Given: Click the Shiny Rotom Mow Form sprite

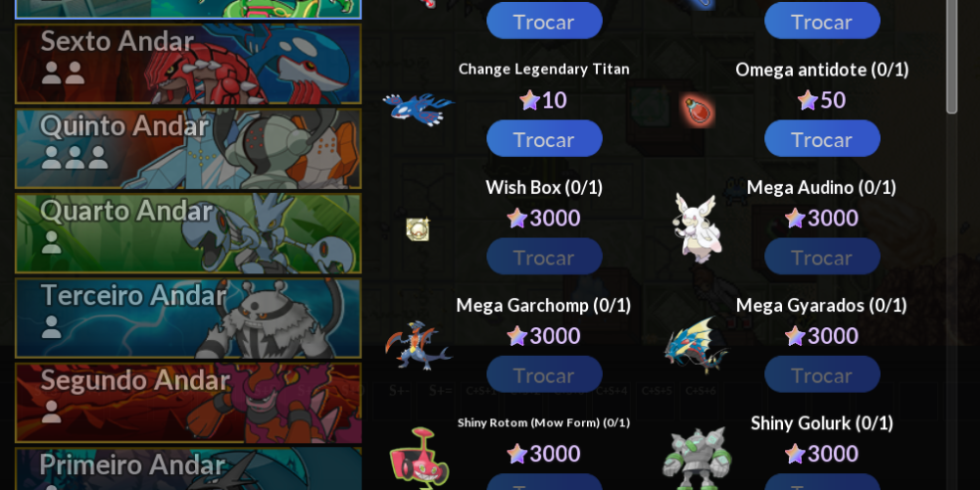Looking at the screenshot, I should click(x=418, y=458).
